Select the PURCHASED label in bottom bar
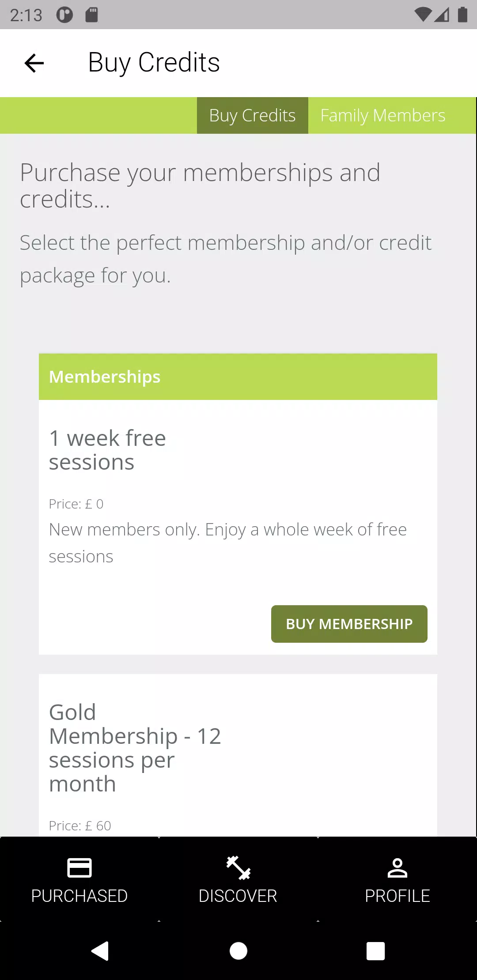477x980 pixels. point(79,896)
